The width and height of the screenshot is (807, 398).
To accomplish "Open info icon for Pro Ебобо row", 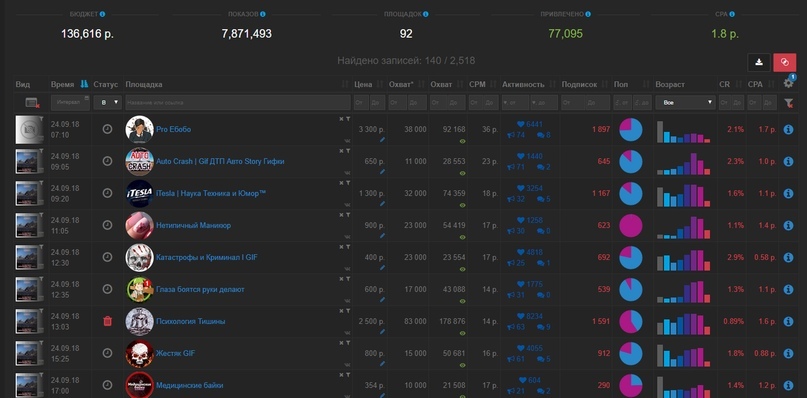I will tap(788, 130).
